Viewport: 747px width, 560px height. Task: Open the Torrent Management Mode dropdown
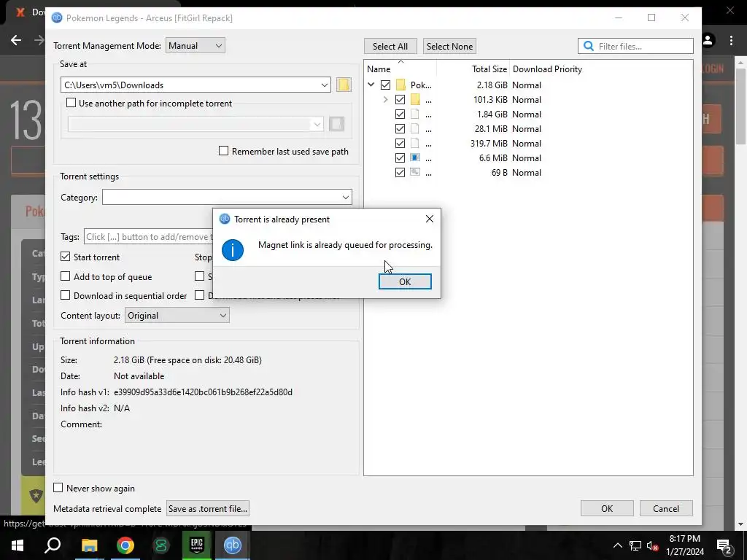[x=196, y=46]
